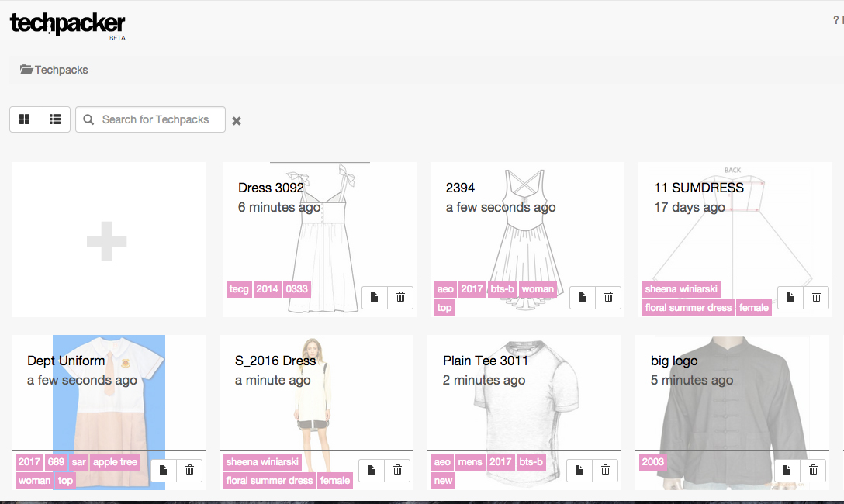Delete the Plain Tee 3011 techpack
Viewport: 844px width, 504px height.
(x=605, y=471)
